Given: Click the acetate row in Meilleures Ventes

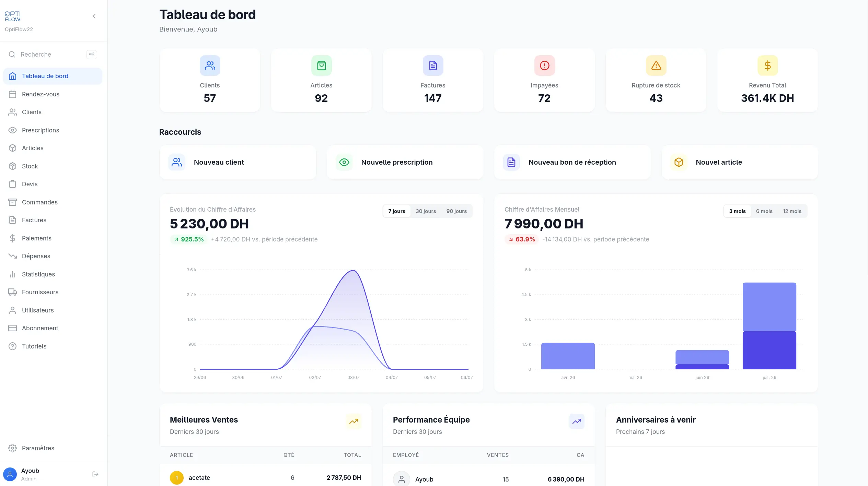Looking at the screenshot, I should 266,475.
